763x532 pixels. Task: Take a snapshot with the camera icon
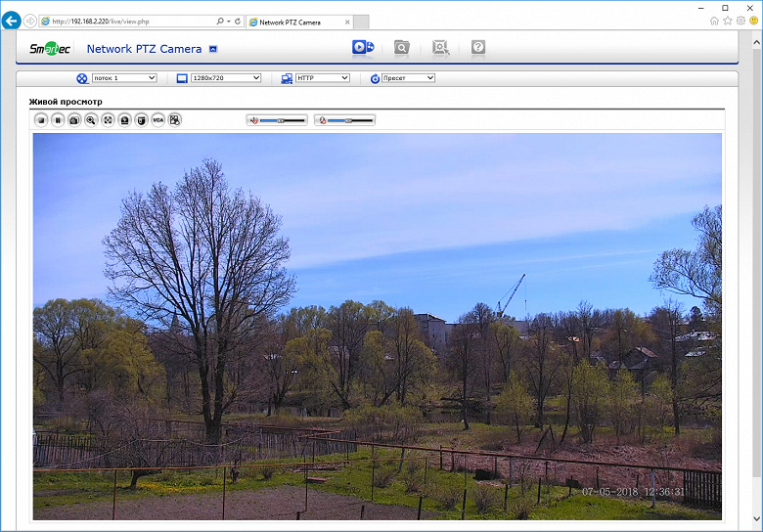74,120
